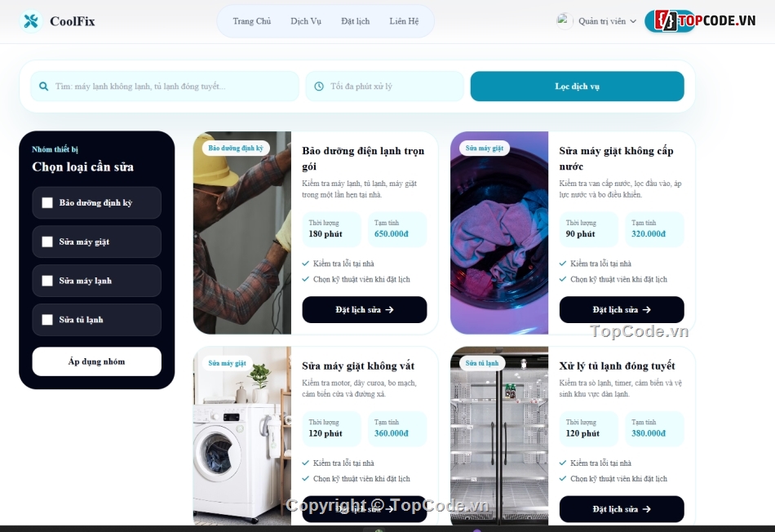Click the technician photo thumbnail
This screenshot has width=775, height=532.
click(242, 233)
